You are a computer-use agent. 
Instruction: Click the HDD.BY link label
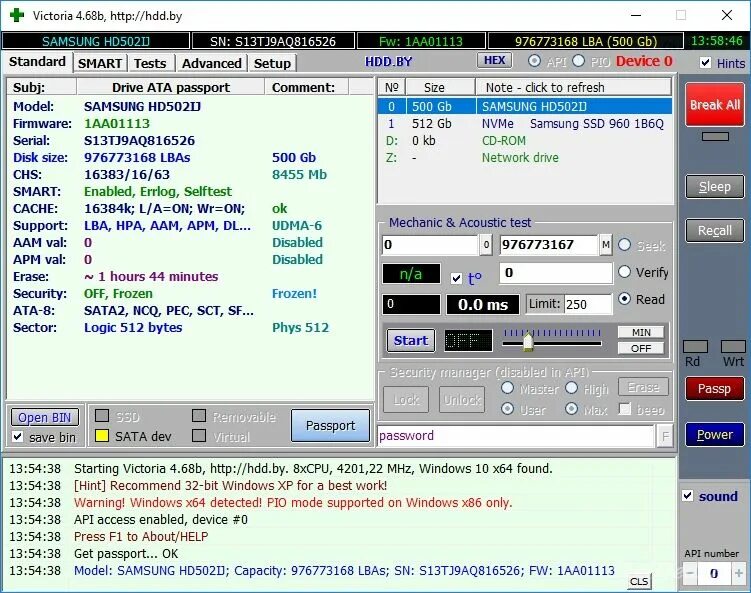[x=388, y=62]
